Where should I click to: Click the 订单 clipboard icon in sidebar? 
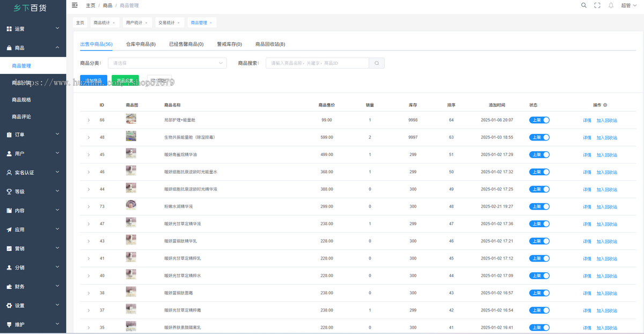click(9, 135)
